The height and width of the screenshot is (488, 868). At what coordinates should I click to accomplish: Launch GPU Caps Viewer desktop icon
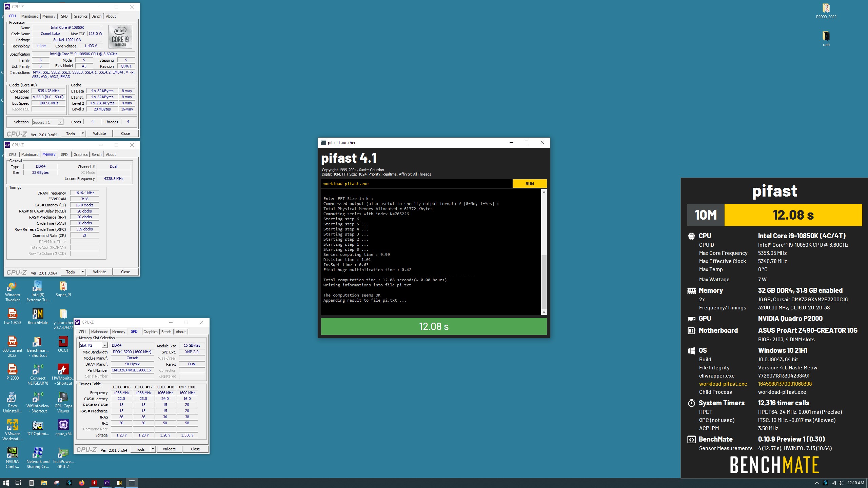pyautogui.click(x=63, y=402)
